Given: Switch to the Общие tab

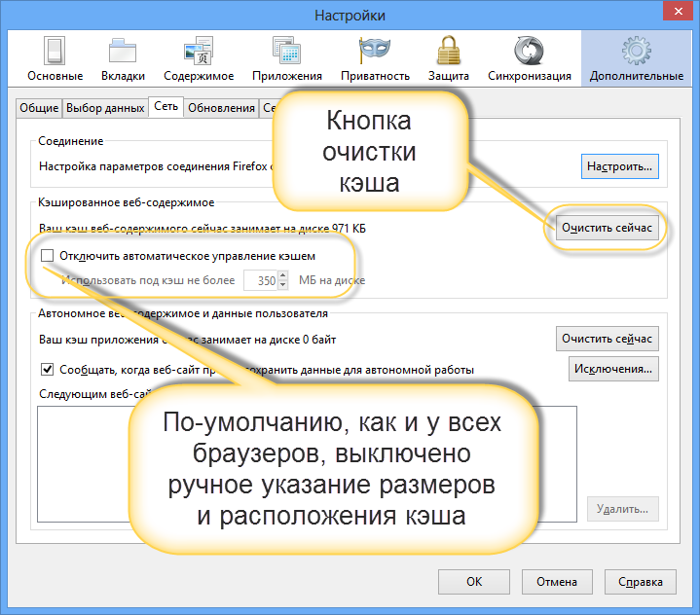Looking at the screenshot, I should coord(39,108).
